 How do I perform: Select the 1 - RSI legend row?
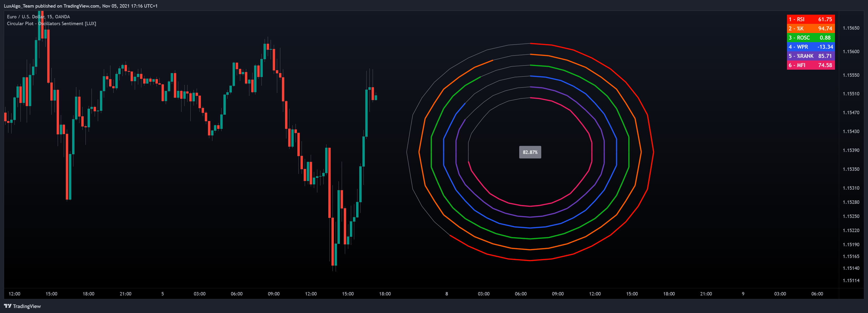pyautogui.click(x=810, y=20)
